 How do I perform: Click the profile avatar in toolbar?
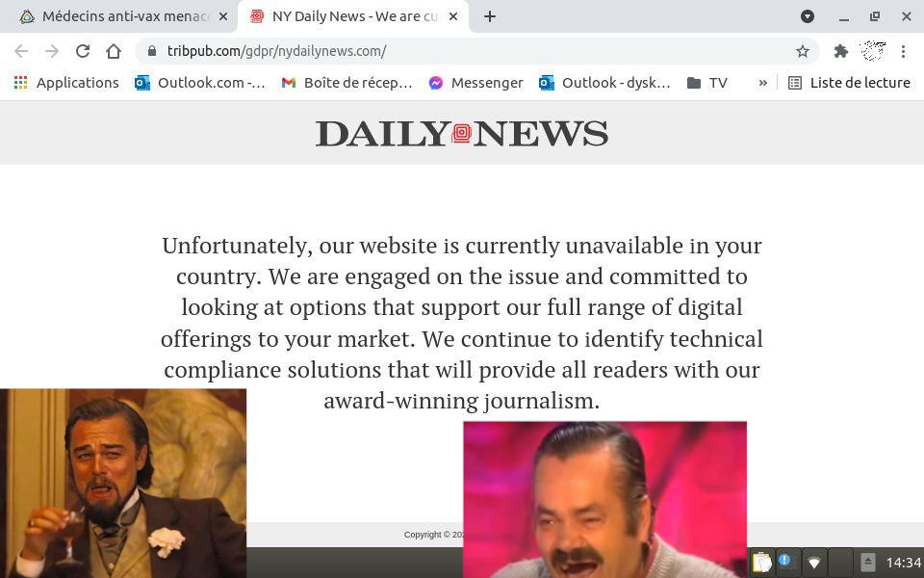(x=873, y=51)
